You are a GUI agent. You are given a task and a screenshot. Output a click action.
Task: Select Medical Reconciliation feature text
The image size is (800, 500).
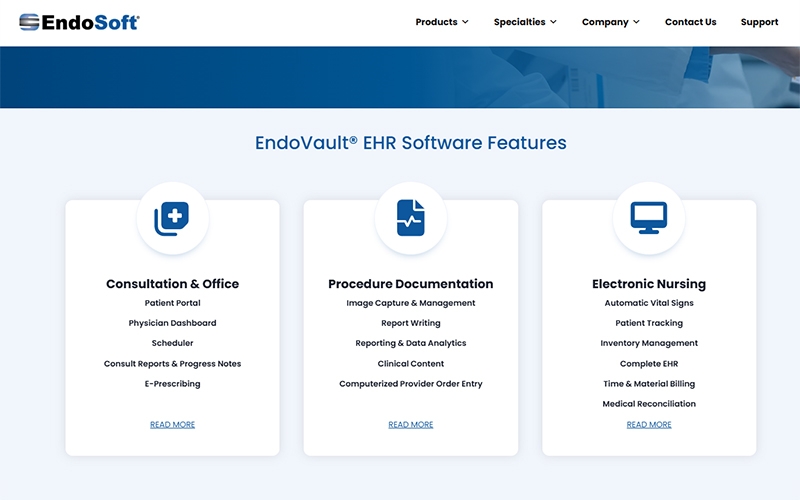click(x=649, y=404)
